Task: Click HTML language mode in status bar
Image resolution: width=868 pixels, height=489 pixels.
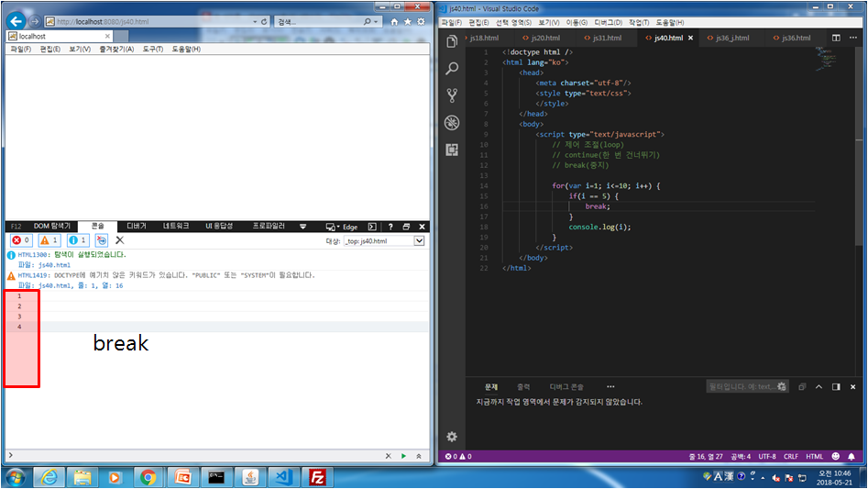Action: (x=814, y=456)
